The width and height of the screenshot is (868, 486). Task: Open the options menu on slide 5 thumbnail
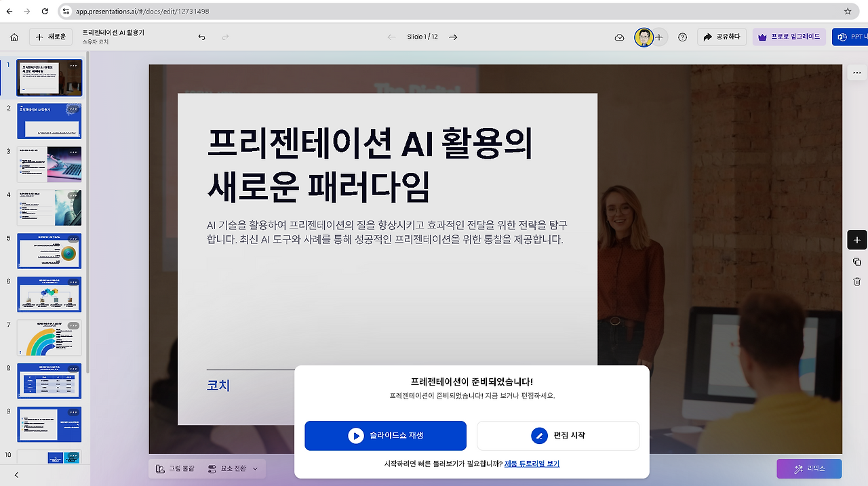point(73,240)
